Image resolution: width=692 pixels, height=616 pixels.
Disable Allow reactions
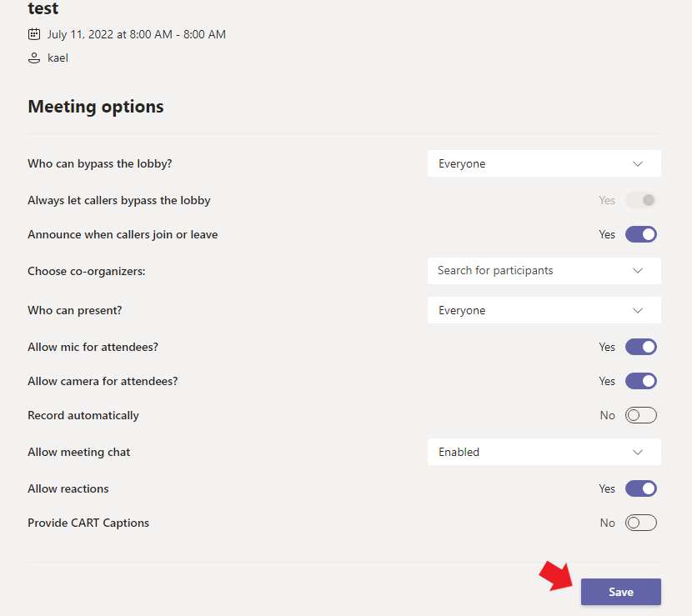pyautogui.click(x=640, y=488)
